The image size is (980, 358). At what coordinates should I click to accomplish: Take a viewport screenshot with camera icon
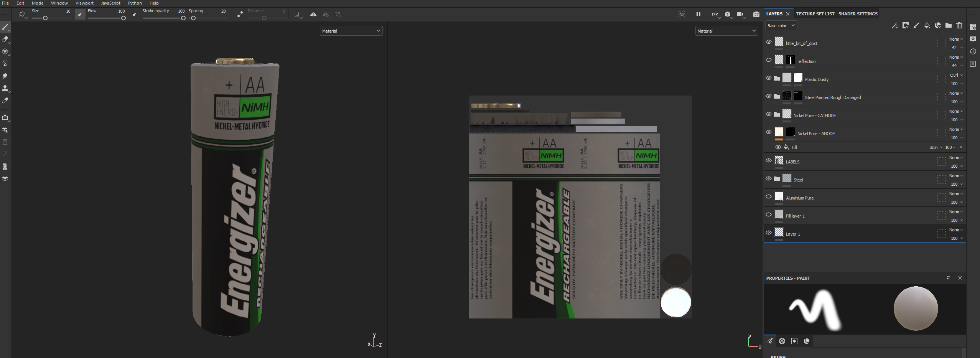[x=756, y=14]
